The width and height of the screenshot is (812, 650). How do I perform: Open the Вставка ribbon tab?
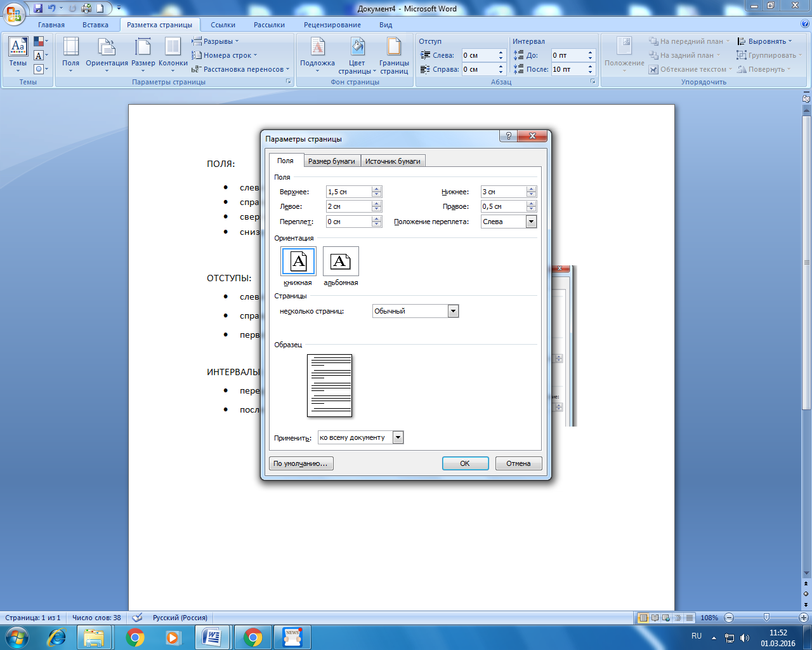pos(95,25)
